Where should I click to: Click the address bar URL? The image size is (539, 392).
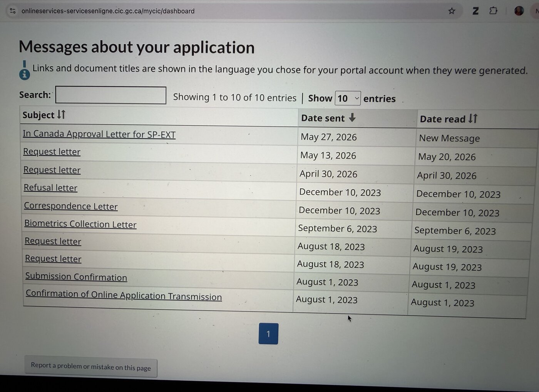(108, 11)
